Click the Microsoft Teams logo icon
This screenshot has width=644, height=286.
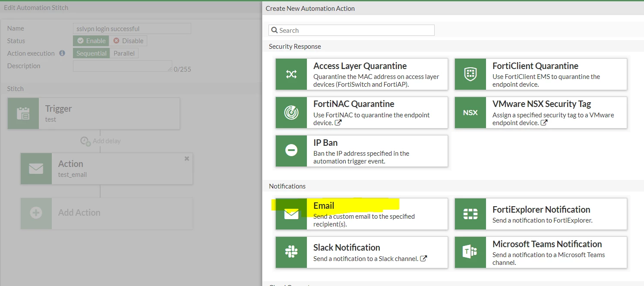(x=470, y=252)
